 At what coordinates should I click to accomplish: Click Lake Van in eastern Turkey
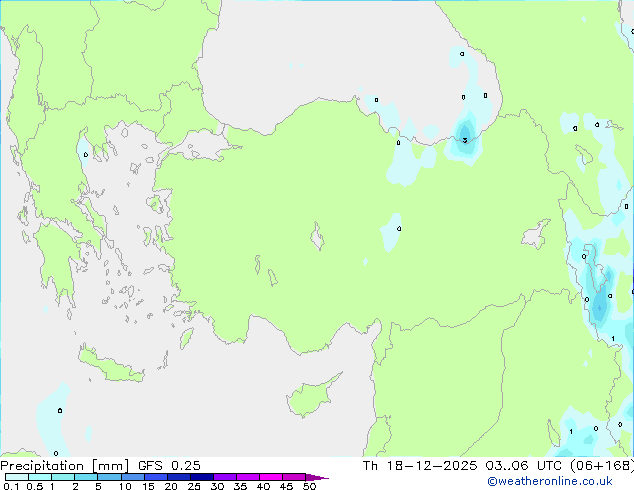pyautogui.click(x=535, y=236)
